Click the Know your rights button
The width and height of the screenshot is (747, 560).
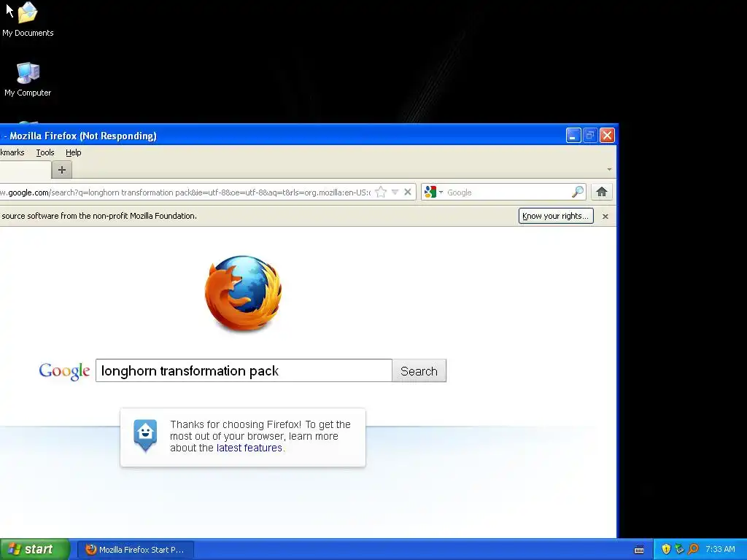coord(556,216)
